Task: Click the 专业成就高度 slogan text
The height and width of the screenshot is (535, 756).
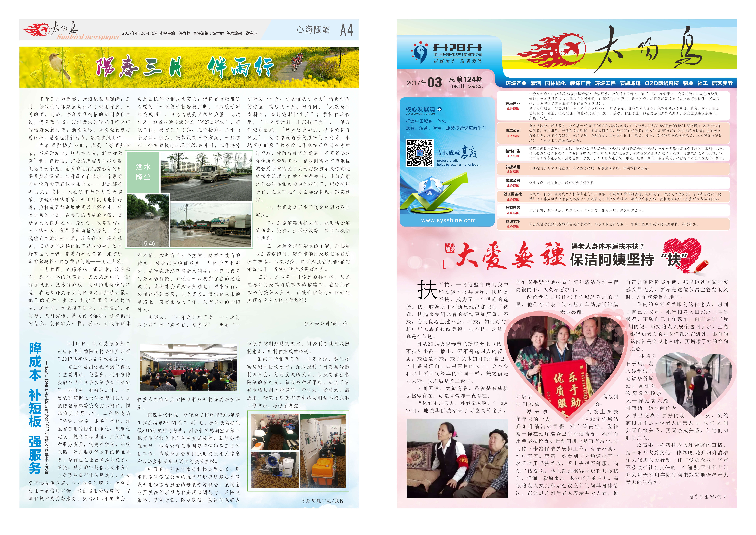Action: pos(457,152)
